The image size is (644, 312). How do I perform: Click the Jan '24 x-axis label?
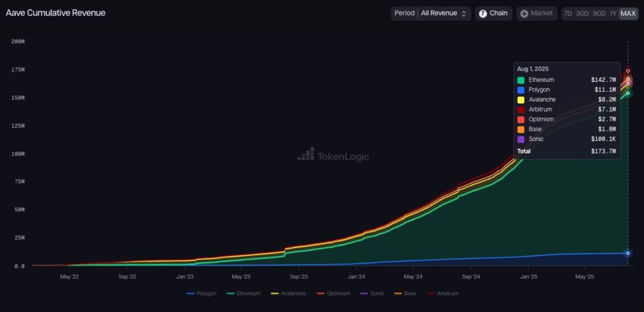356,277
